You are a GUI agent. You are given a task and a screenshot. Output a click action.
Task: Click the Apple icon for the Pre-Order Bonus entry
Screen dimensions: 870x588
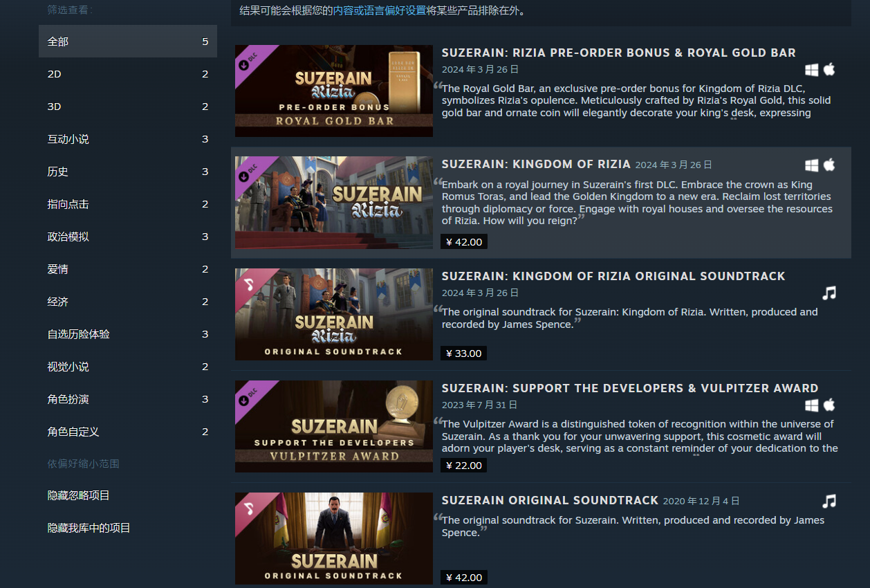tap(829, 69)
